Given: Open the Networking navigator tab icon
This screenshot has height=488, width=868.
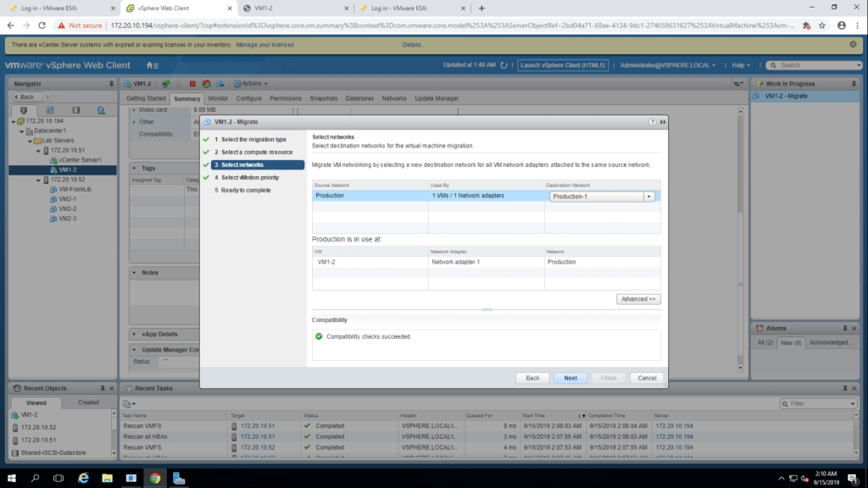Looking at the screenshot, I should point(101,110).
